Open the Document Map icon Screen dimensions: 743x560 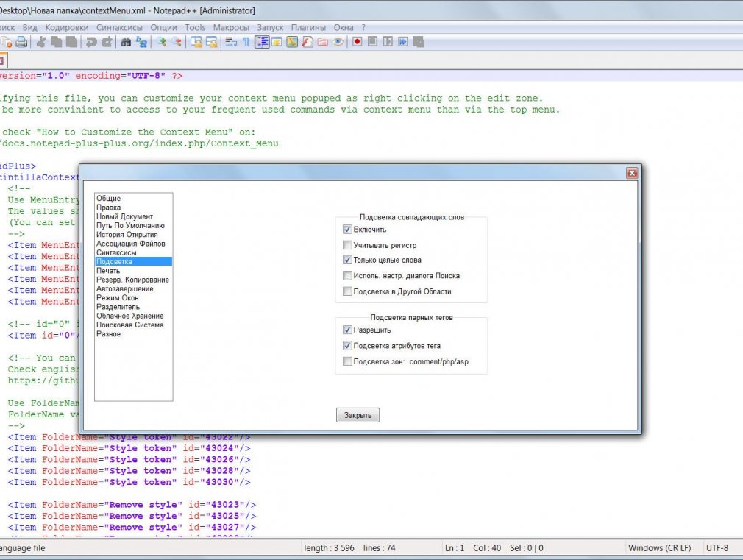tap(292, 42)
